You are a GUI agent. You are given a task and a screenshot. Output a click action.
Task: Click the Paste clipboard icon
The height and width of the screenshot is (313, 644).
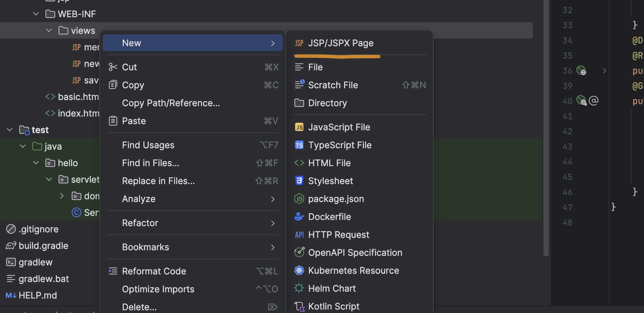pyautogui.click(x=113, y=121)
